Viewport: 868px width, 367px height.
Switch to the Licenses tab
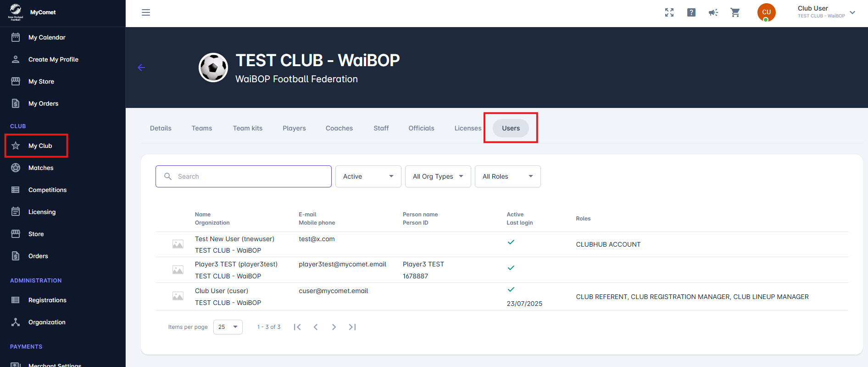click(x=468, y=128)
